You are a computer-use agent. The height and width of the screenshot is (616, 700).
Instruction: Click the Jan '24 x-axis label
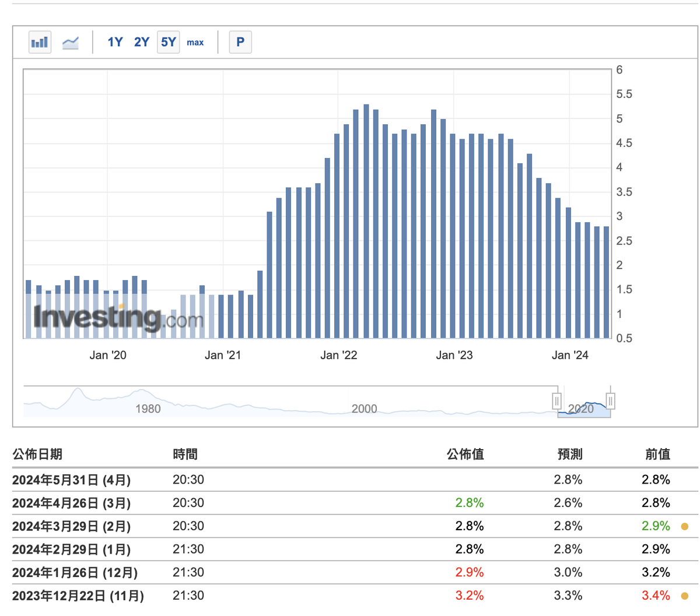click(570, 355)
